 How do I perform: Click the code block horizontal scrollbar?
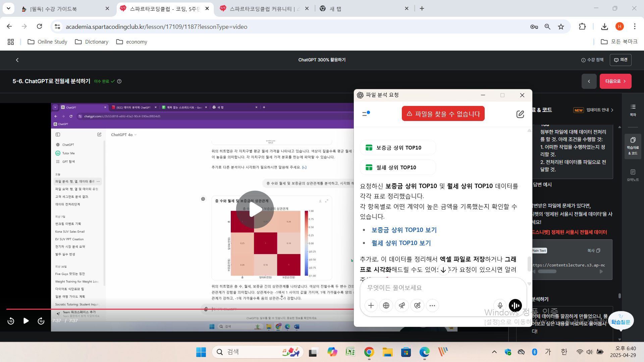(x=547, y=271)
